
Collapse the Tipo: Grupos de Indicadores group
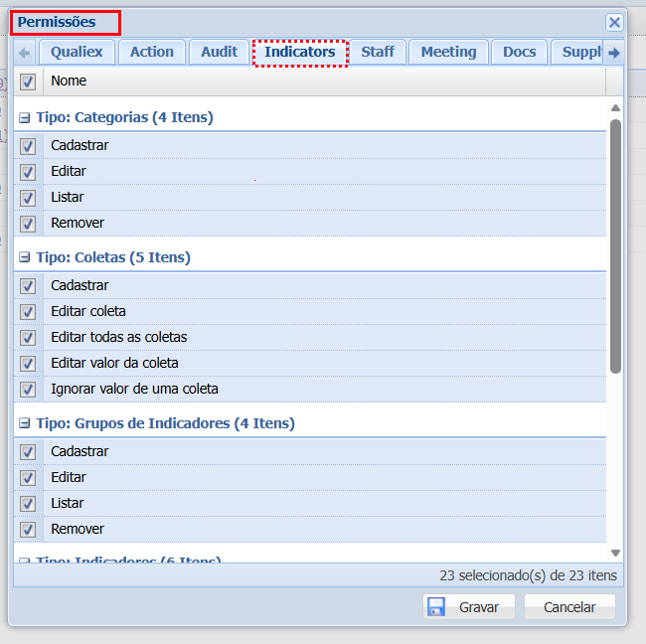coord(25,424)
